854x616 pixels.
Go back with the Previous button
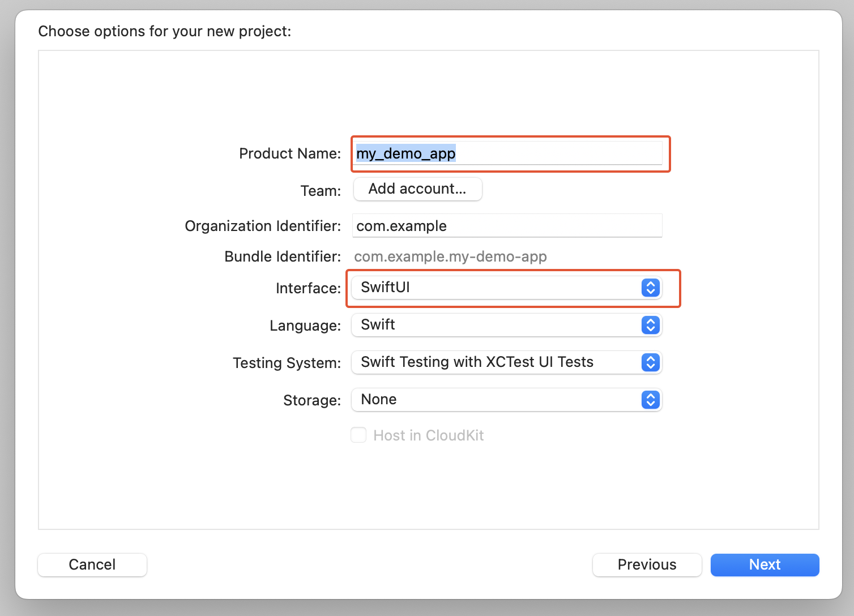(647, 564)
